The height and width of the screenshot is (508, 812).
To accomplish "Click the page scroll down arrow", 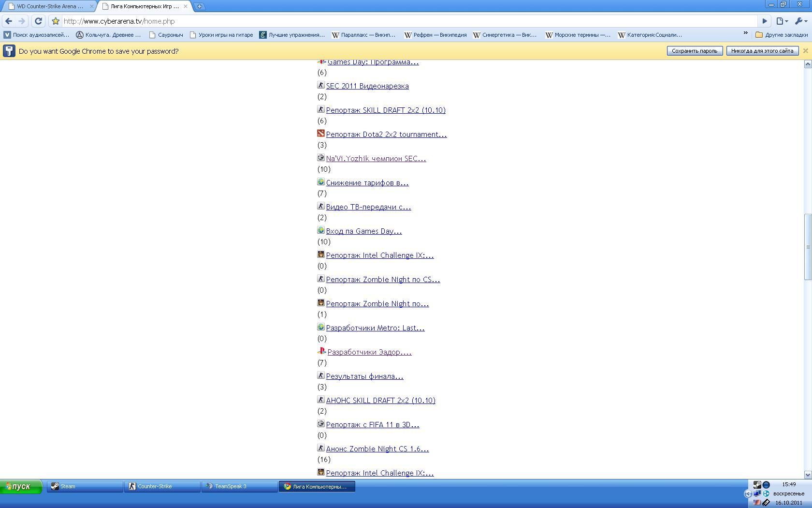I will pos(808,475).
